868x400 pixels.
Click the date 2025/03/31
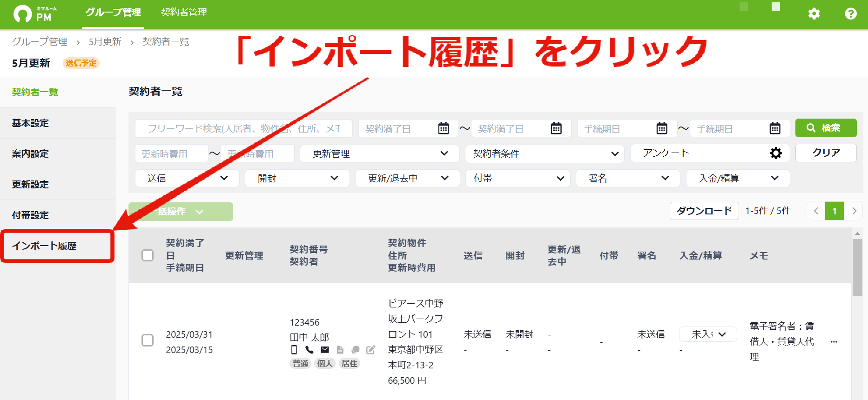pos(189,334)
